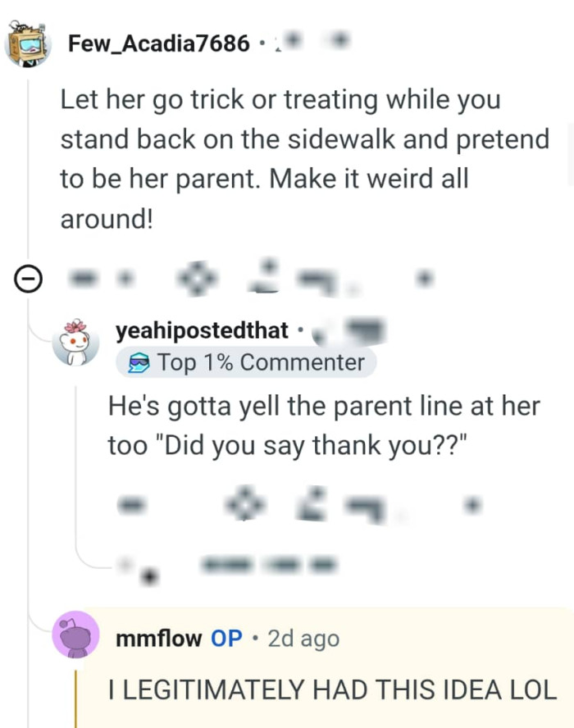Viewport: 574px width, 728px height.
Task: Select the mmflow username label
Action: click(x=156, y=638)
